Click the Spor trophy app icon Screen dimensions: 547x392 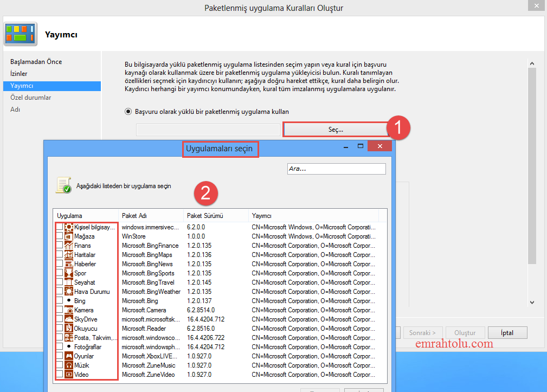tap(69, 273)
